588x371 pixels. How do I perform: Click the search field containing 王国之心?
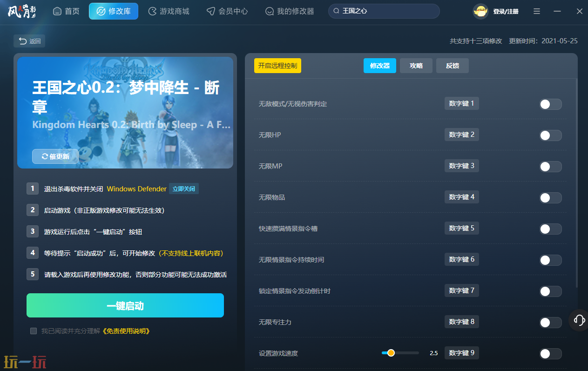384,11
